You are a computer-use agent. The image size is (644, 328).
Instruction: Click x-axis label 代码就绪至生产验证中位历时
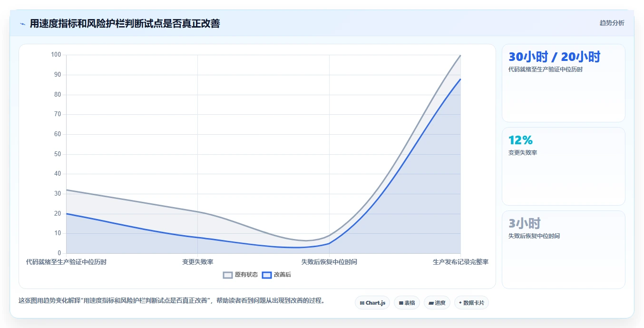(66, 262)
